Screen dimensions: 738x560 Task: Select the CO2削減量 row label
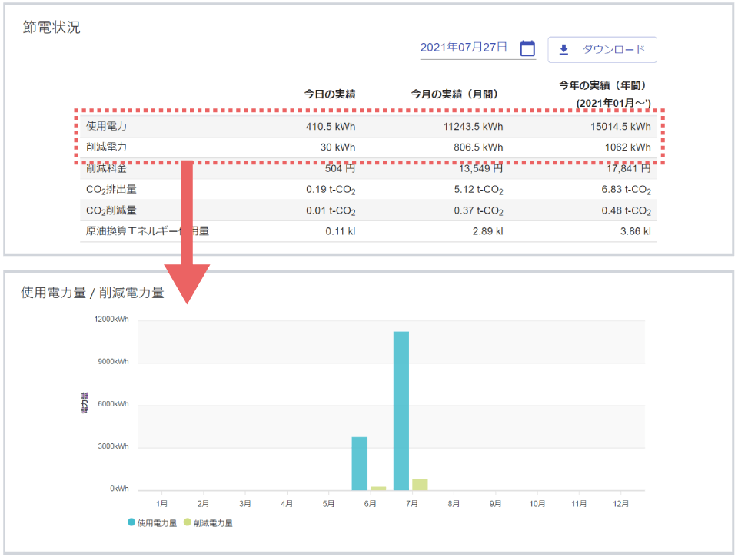[x=111, y=210]
